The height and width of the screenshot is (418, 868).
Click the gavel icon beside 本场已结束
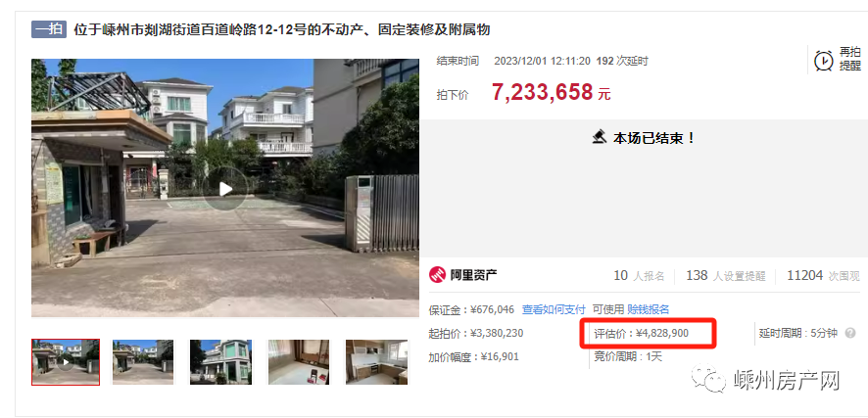(599, 137)
